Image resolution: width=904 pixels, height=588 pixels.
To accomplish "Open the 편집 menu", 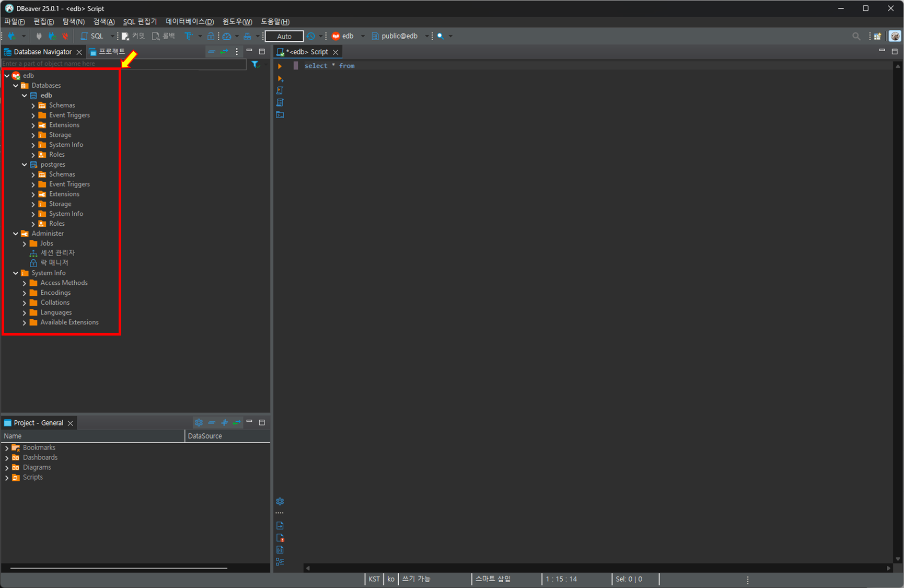I will pos(44,21).
